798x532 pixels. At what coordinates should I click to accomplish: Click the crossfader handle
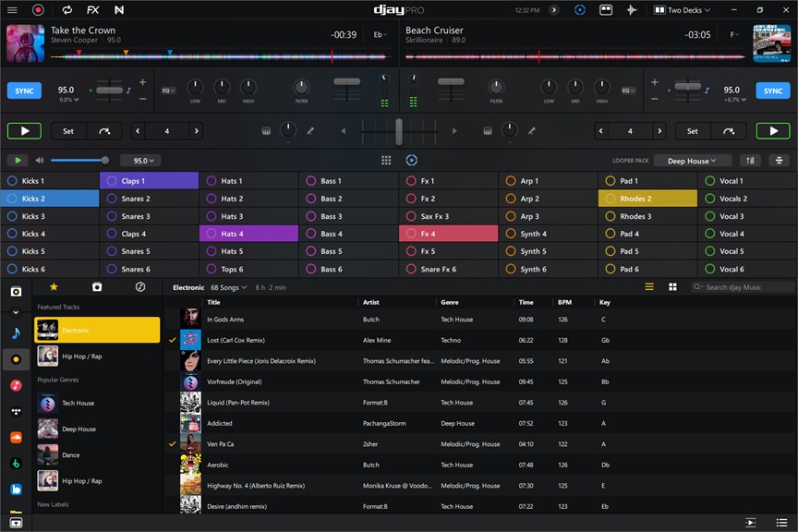(x=399, y=131)
